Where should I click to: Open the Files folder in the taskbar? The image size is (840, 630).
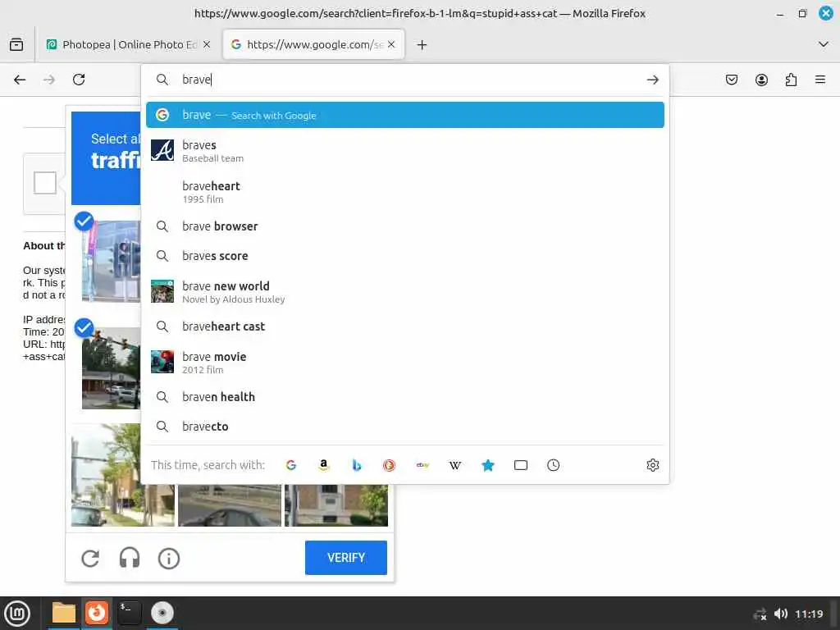(64, 613)
